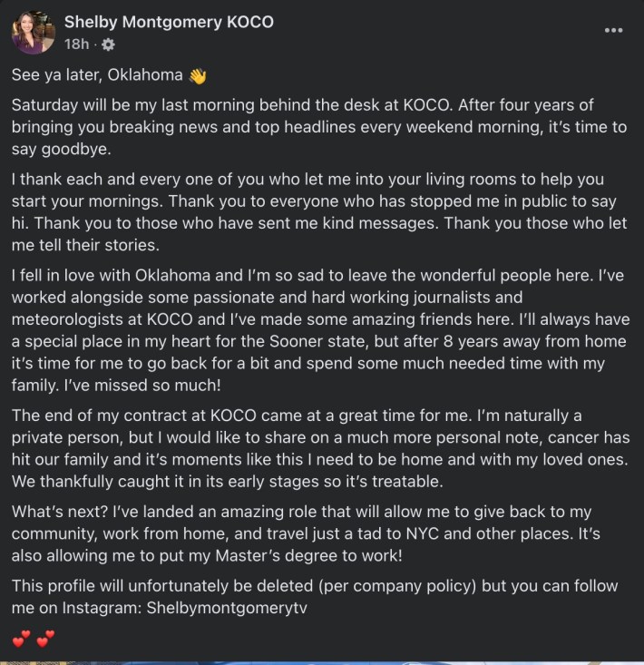Screen dimensions: 644x665
Task: Click the second red hearts emoji
Action: [45, 639]
